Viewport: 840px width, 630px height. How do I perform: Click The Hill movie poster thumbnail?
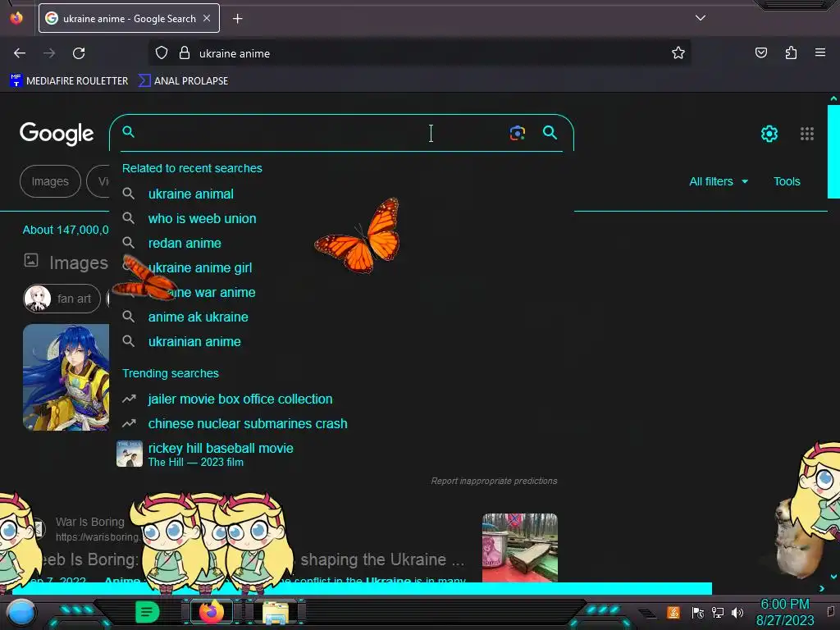click(129, 454)
